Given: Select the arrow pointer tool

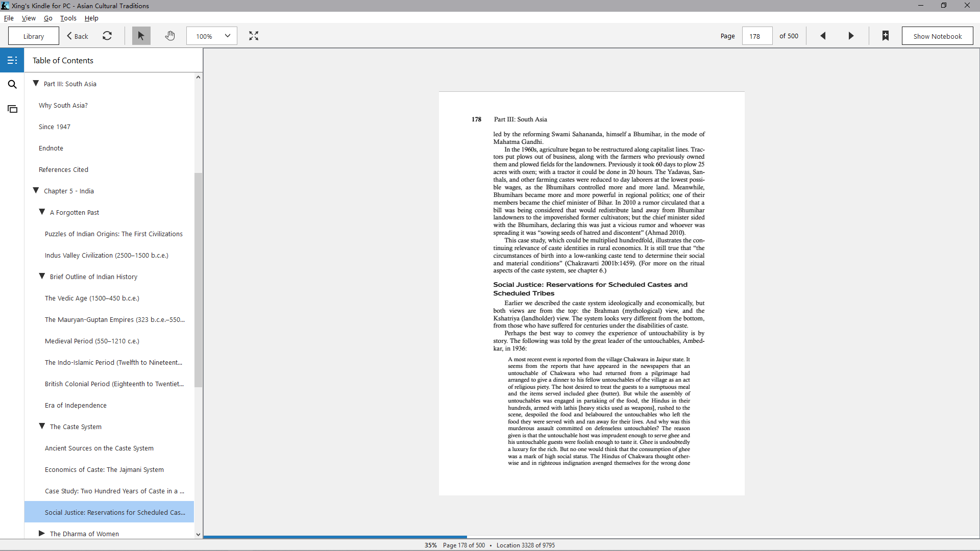Looking at the screenshot, I should [141, 36].
